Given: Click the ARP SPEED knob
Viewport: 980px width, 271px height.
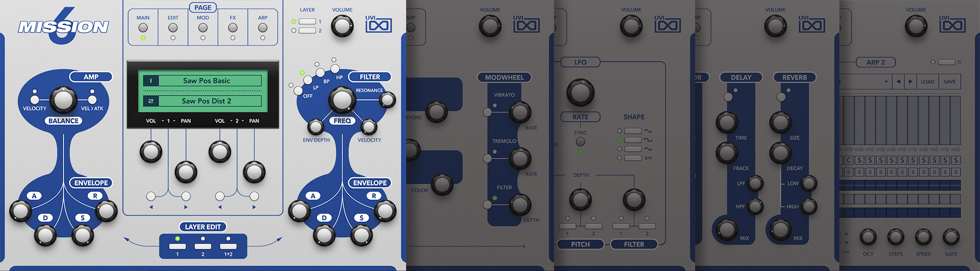Looking at the screenshot, I should click(x=923, y=237).
